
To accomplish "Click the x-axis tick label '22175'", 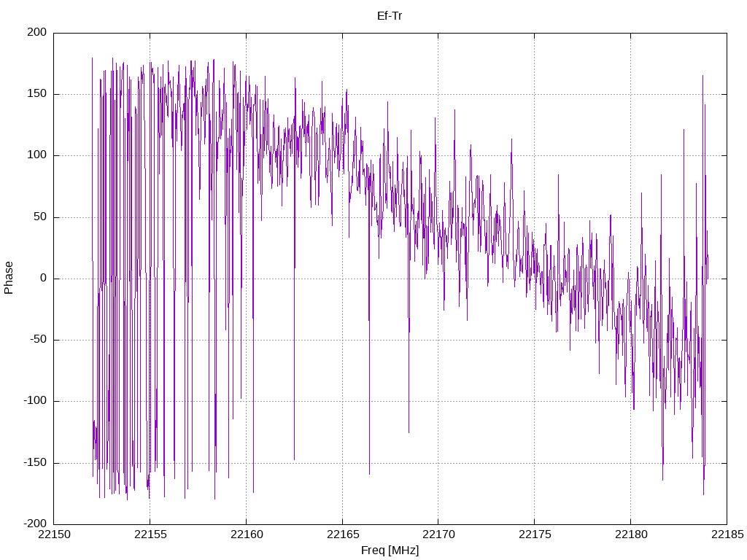I will click(535, 534).
